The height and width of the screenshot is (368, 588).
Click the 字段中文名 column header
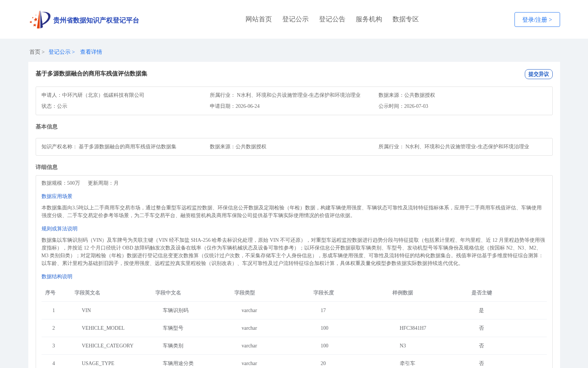point(168,293)
